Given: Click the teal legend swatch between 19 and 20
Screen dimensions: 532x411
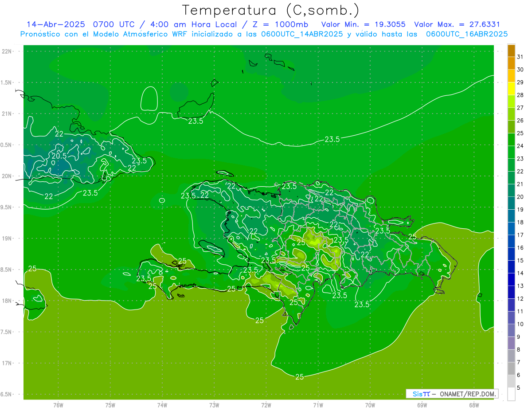Looking at the screenshot, I should click(511, 204).
